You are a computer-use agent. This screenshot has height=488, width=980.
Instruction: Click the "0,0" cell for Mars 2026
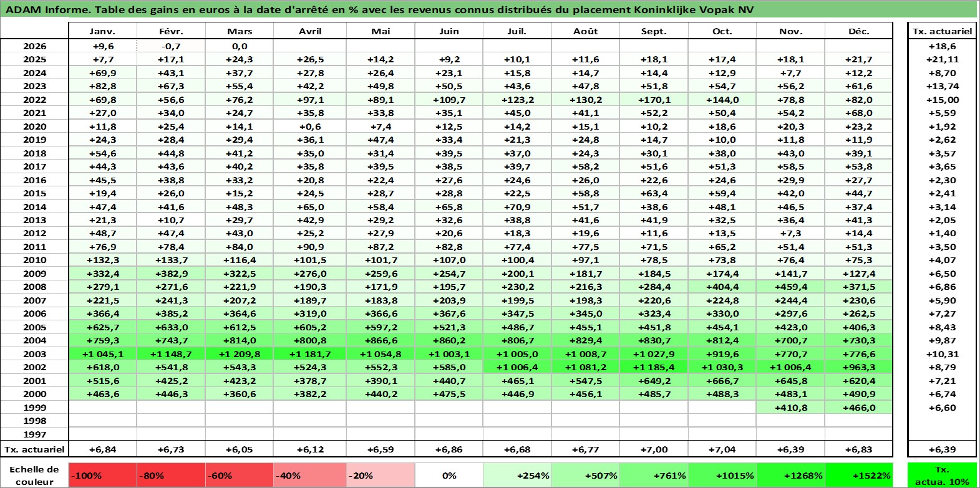(240, 46)
